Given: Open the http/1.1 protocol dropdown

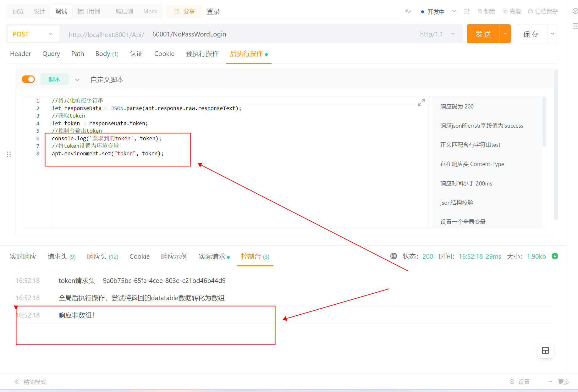Looking at the screenshot, I should click(438, 34).
